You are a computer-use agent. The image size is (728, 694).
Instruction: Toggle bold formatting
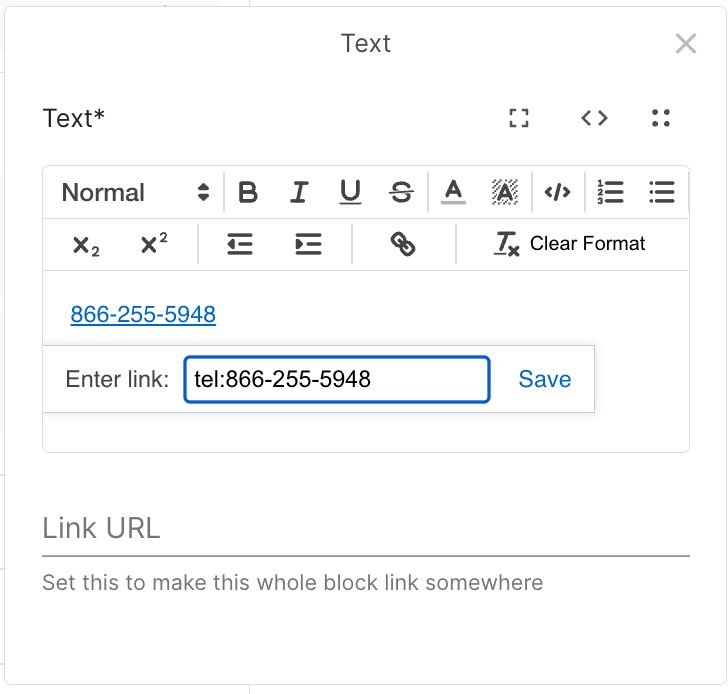248,193
